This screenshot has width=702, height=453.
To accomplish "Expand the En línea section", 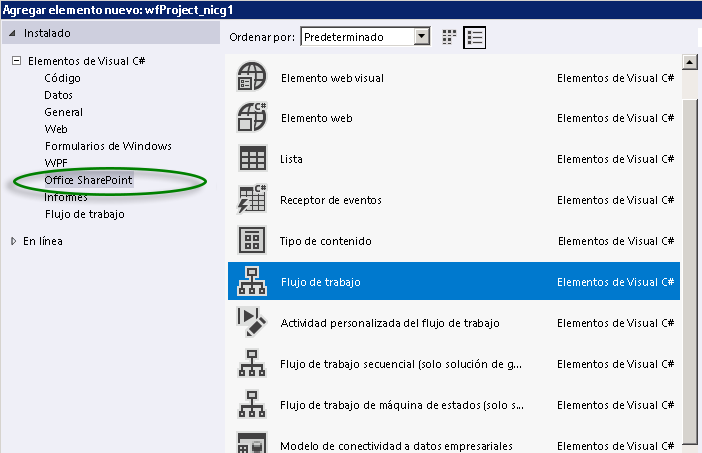I will click(x=14, y=241).
